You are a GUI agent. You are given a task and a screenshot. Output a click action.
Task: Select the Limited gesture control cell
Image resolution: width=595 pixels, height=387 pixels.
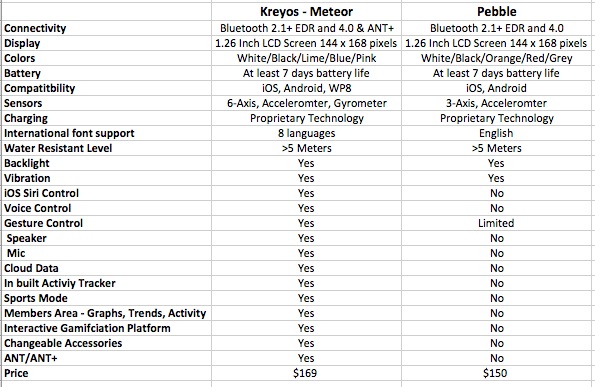pos(496,223)
